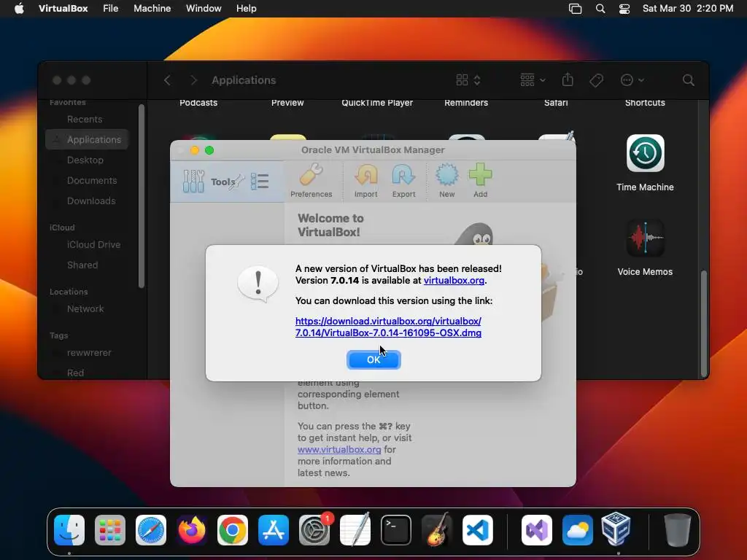Viewport: 747px width, 560px height.
Task: Click the Finder window vertical scrollbar
Action: point(704,324)
